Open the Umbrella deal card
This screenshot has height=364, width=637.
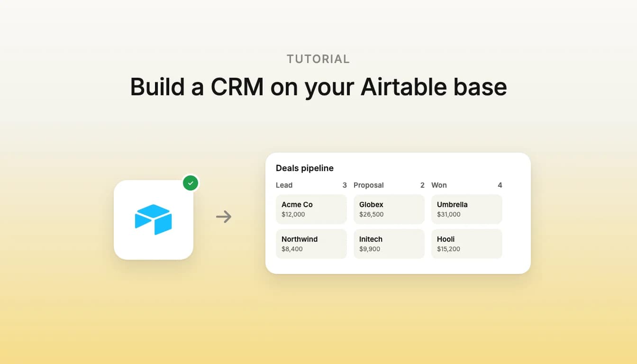coord(467,209)
